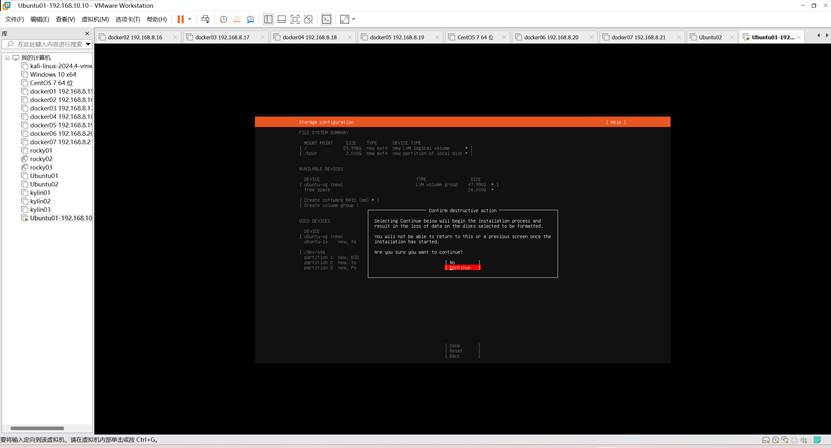Click the green message log status icon

(818, 440)
